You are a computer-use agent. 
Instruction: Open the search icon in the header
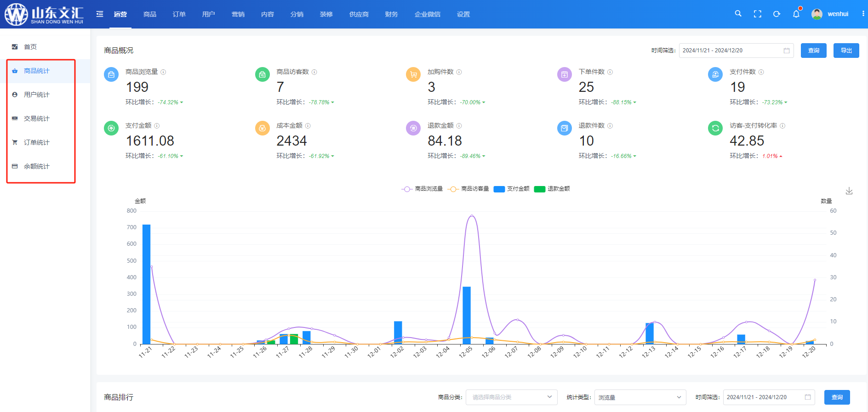pos(738,14)
